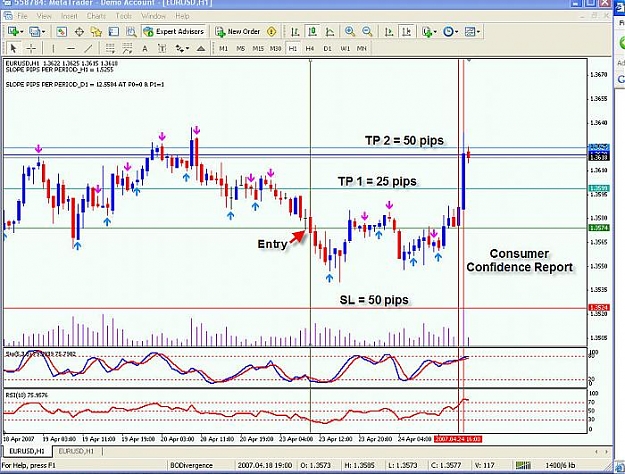
Task: Select the Fibonacci Retracement tool
Action: click(x=127, y=49)
